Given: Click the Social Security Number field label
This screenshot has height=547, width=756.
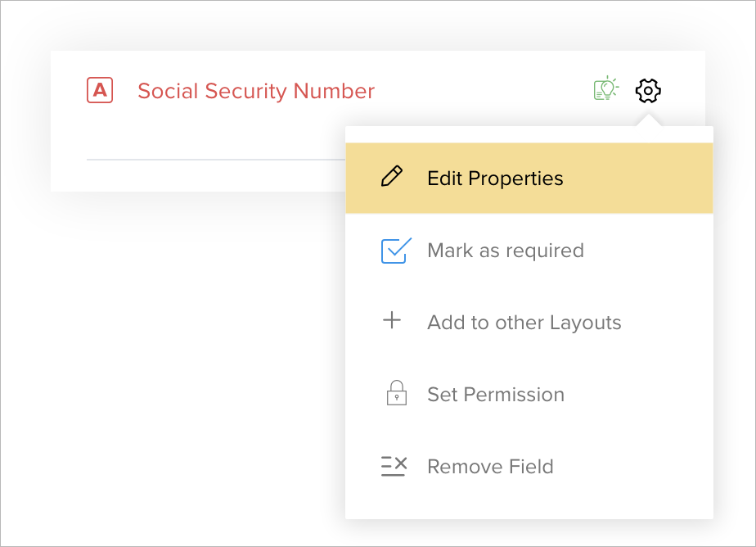Looking at the screenshot, I should coord(255,91).
